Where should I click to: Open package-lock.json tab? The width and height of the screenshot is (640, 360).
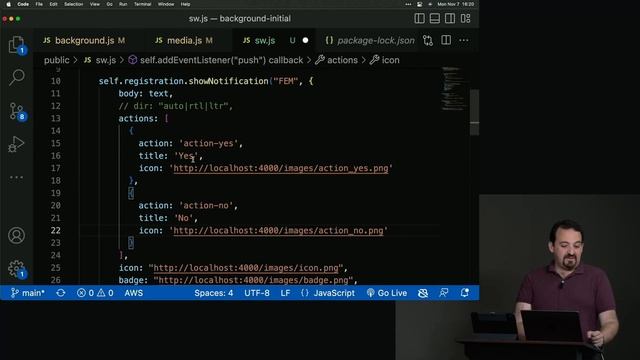370,40
